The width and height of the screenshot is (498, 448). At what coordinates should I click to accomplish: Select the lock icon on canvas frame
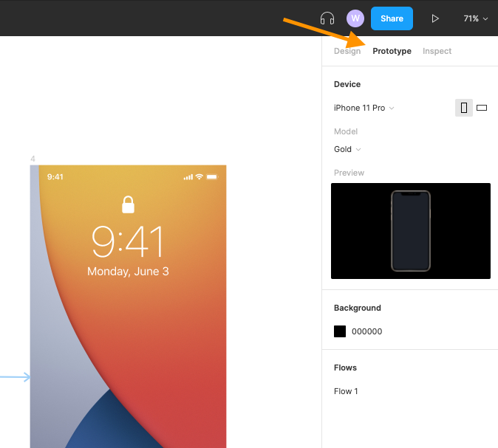[128, 204]
